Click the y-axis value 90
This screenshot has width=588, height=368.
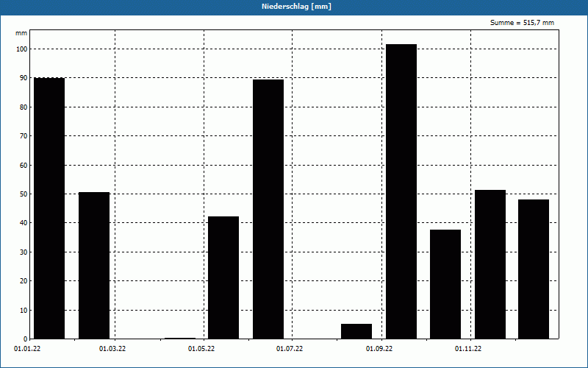[x=24, y=78]
